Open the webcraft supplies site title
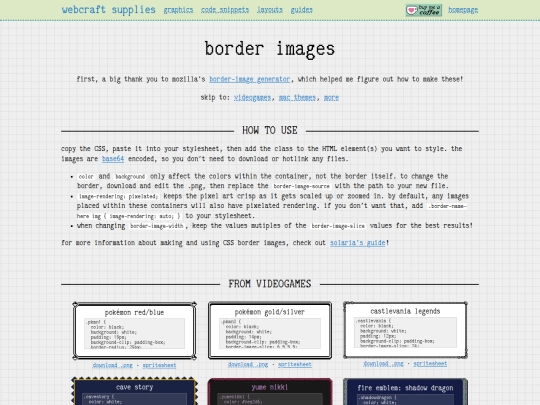Viewport: 540px width, 405px height. tap(109, 10)
